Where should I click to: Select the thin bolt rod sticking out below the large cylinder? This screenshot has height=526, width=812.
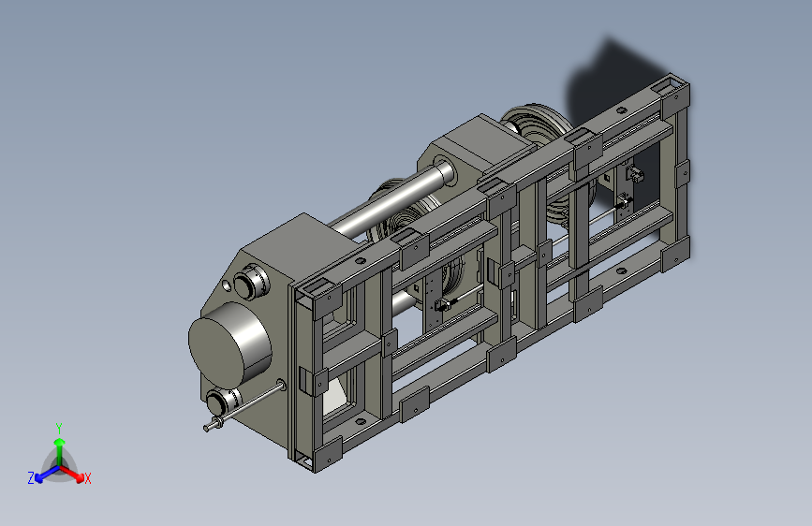(245, 406)
